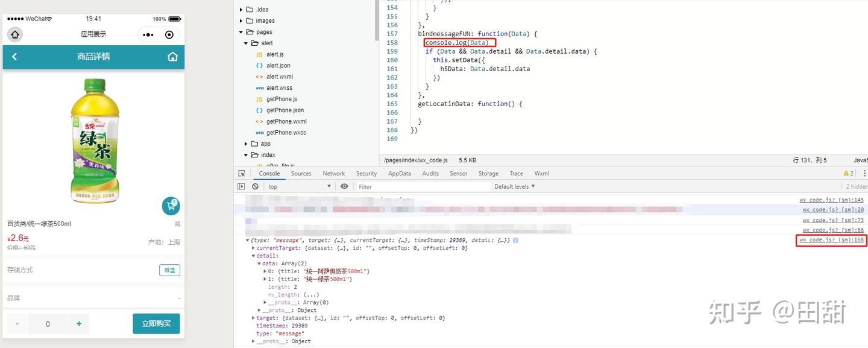Tap the house icon in the 商品详情 header

click(x=172, y=57)
